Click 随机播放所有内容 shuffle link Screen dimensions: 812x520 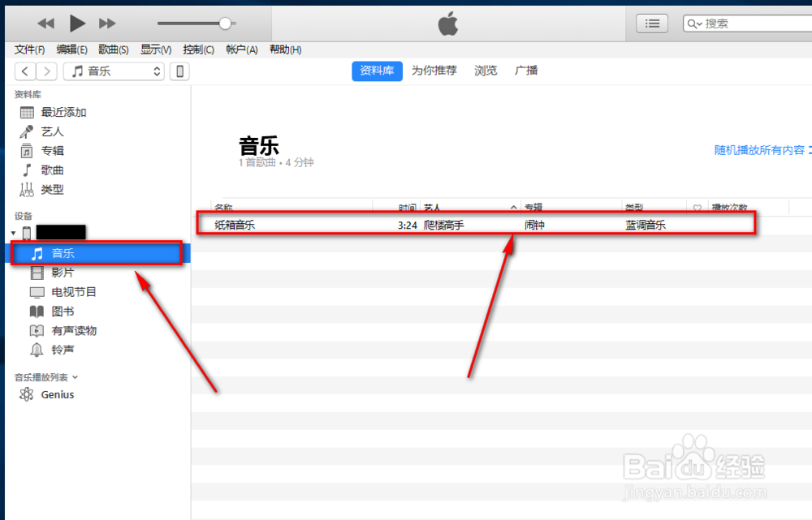(x=759, y=151)
